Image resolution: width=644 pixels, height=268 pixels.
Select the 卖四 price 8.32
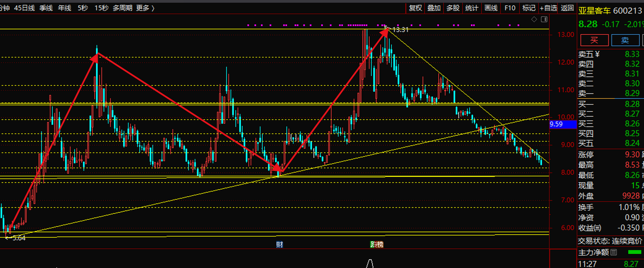tap(632, 64)
